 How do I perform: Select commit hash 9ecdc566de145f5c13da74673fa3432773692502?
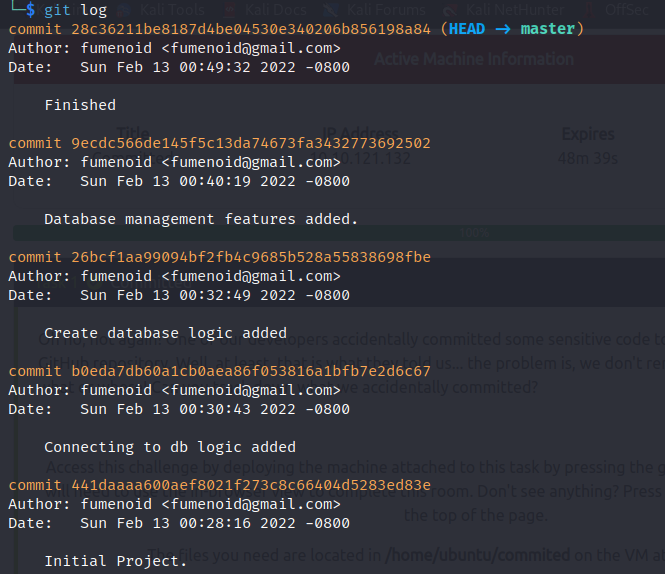[x=251, y=143]
